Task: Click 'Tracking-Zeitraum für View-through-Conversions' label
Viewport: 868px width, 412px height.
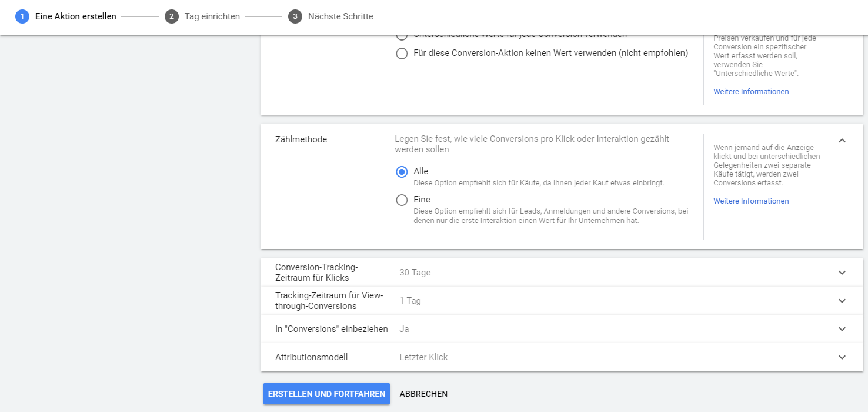Action: (x=329, y=301)
